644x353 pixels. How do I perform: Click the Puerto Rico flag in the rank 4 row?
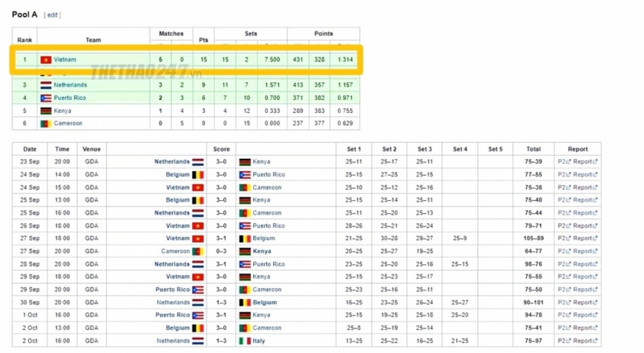click(x=46, y=98)
